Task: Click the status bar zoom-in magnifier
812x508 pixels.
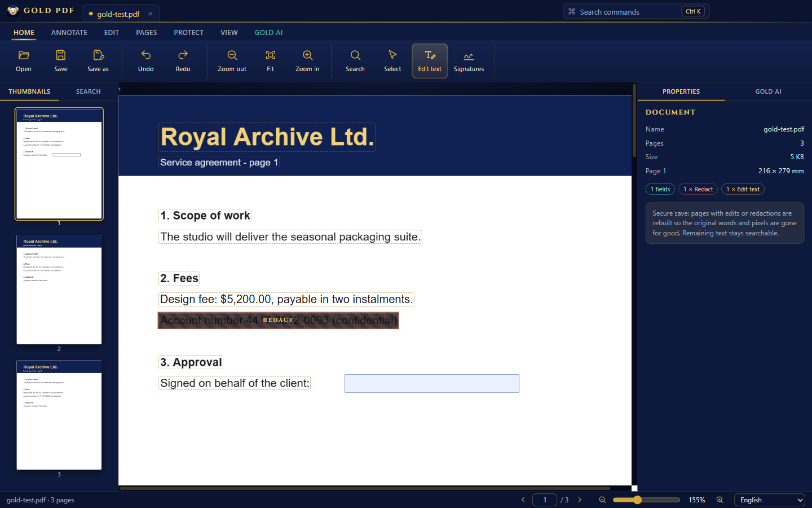Action: [x=720, y=500]
